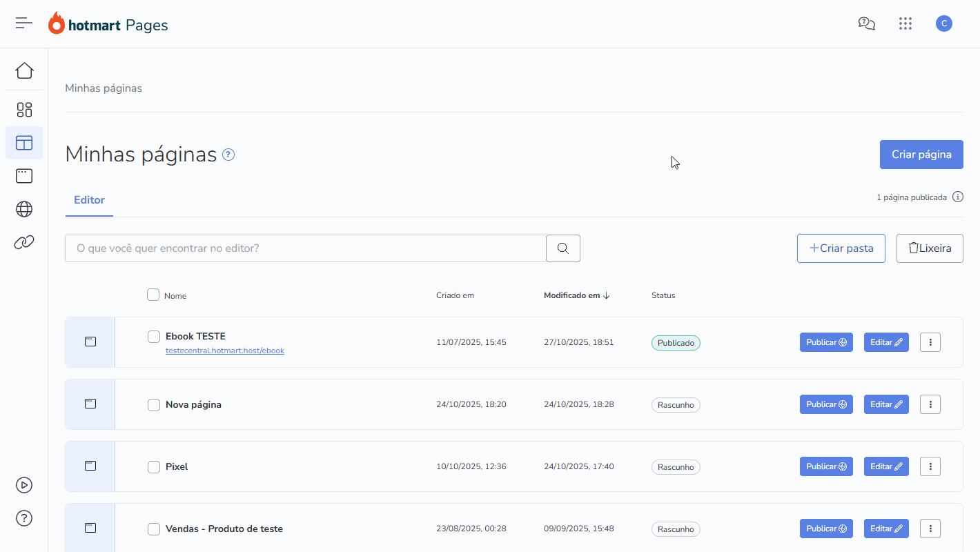Open the three-dot menu for Ebook TESTE
This screenshot has height=552, width=980.
(930, 342)
